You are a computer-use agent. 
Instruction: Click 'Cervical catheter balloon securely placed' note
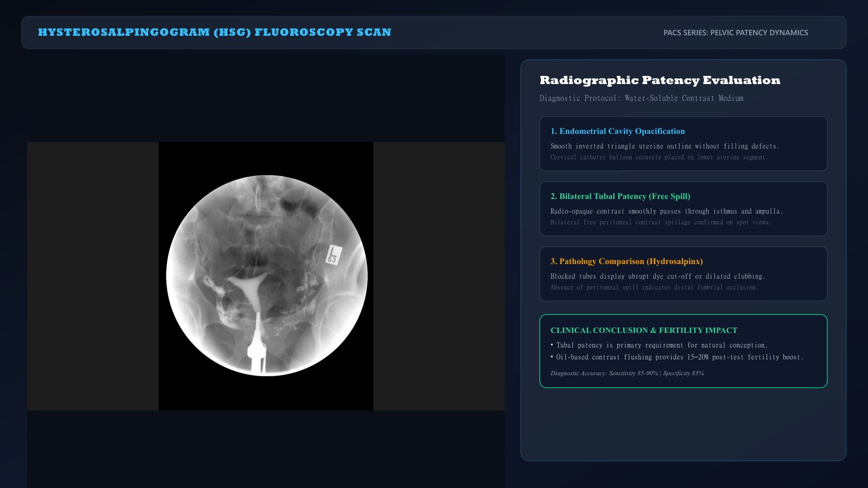pyautogui.click(x=659, y=157)
